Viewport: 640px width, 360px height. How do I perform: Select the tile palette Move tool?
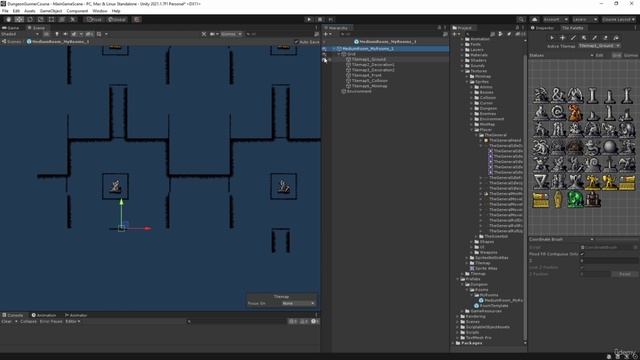(x=562, y=38)
